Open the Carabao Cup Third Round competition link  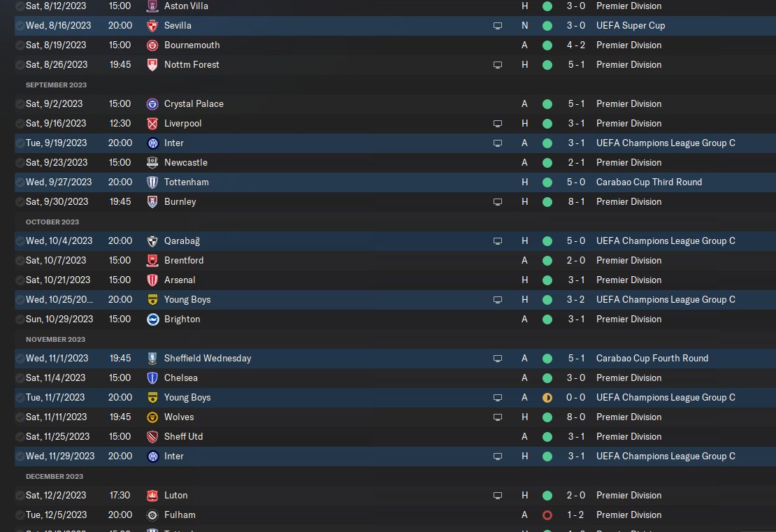pos(649,182)
